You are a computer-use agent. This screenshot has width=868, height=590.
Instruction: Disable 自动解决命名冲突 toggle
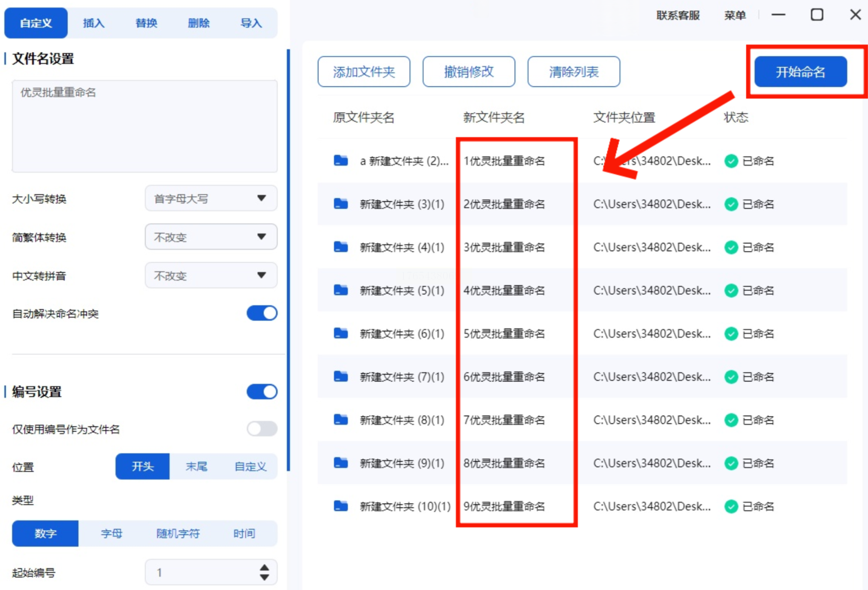click(262, 313)
